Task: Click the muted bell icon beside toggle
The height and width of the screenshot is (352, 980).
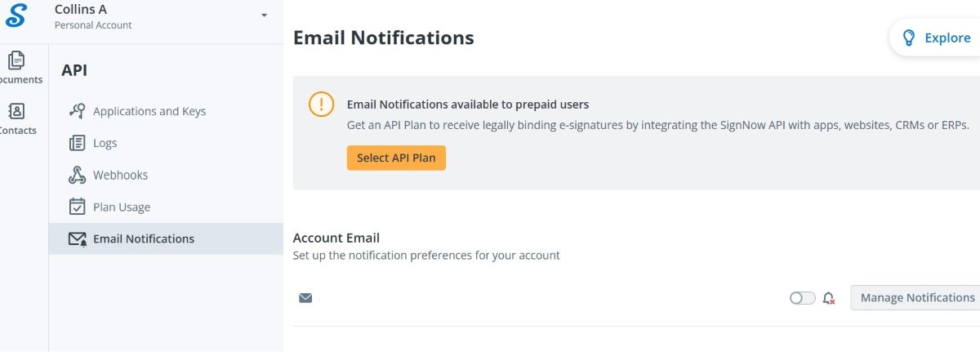Action: [829, 298]
